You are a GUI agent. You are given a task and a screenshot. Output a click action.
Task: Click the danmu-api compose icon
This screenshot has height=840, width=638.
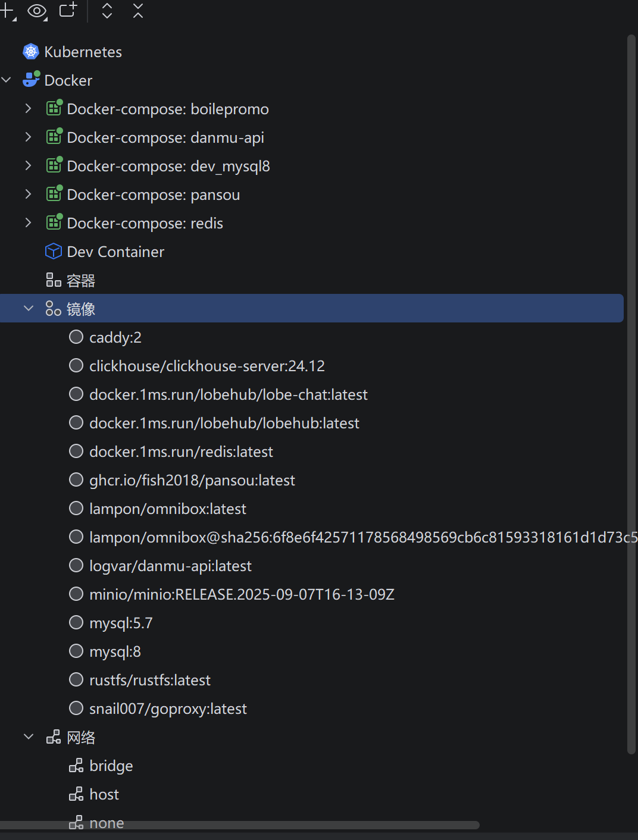point(54,136)
